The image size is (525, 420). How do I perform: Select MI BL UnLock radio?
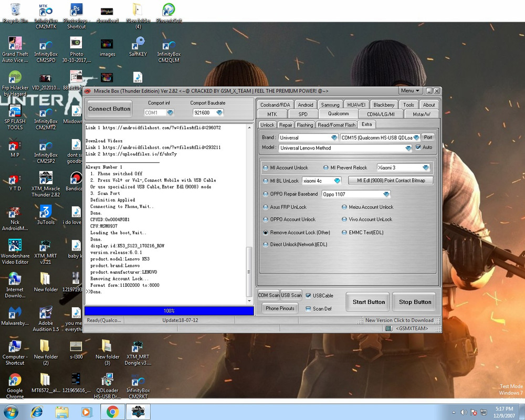click(x=266, y=181)
